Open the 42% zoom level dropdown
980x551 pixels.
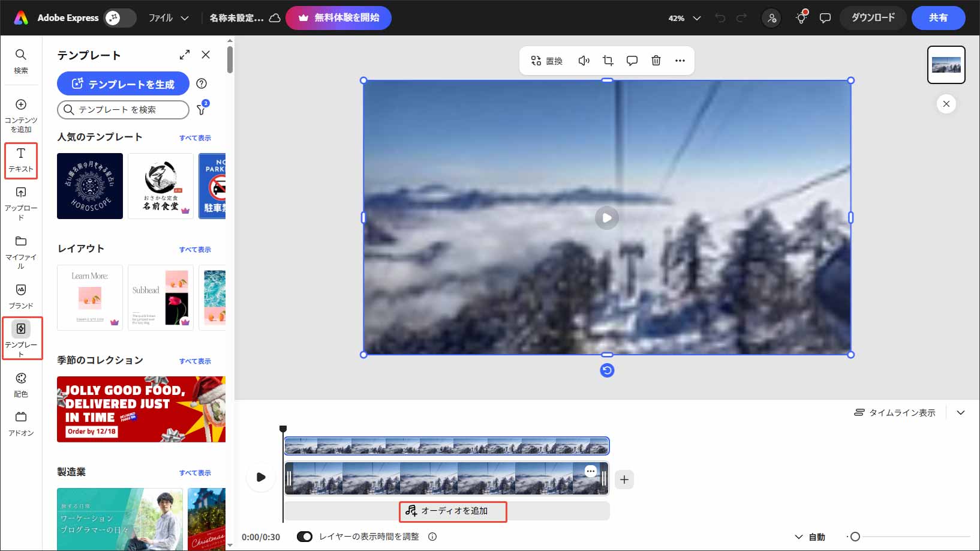684,18
